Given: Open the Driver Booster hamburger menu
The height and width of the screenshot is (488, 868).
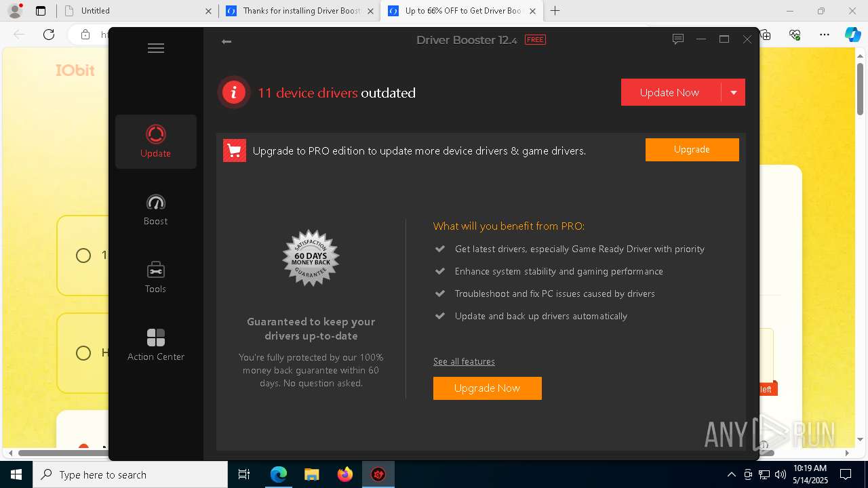Looking at the screenshot, I should pos(156,48).
